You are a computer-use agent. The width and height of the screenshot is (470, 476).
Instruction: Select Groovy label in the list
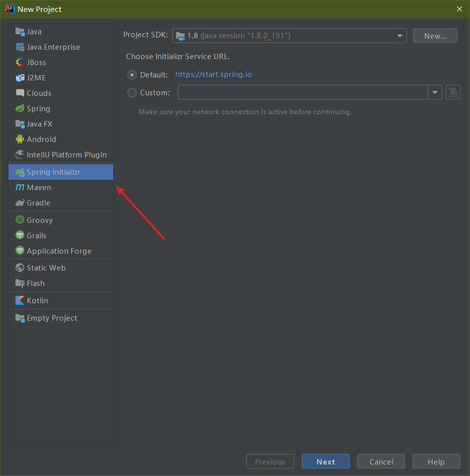[40, 220]
